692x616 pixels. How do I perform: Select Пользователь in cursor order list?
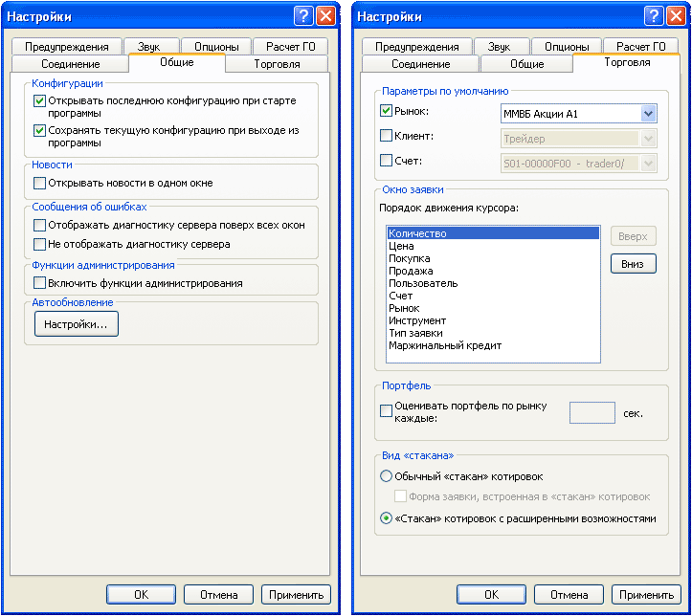click(493, 283)
